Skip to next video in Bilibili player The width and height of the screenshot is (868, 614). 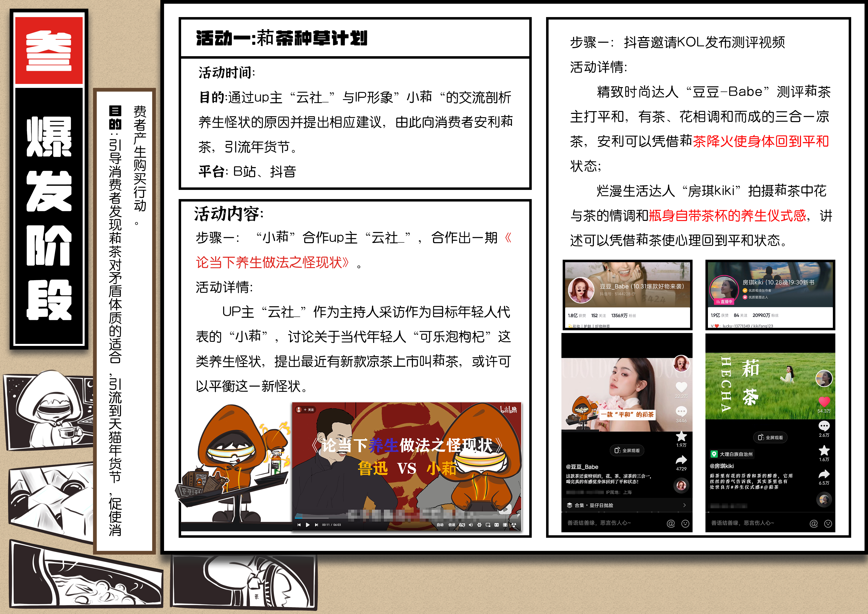point(316,525)
